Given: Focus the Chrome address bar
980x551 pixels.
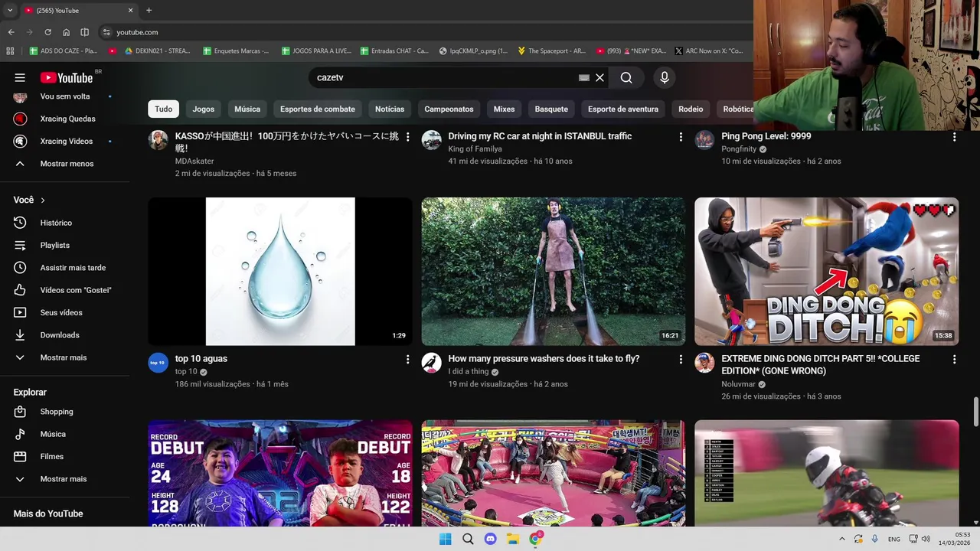Looking at the screenshot, I should point(429,32).
